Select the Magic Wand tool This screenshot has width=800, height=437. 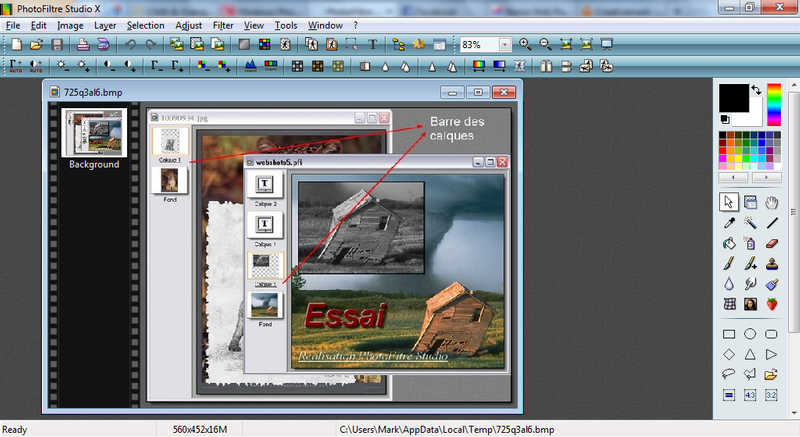pos(749,223)
